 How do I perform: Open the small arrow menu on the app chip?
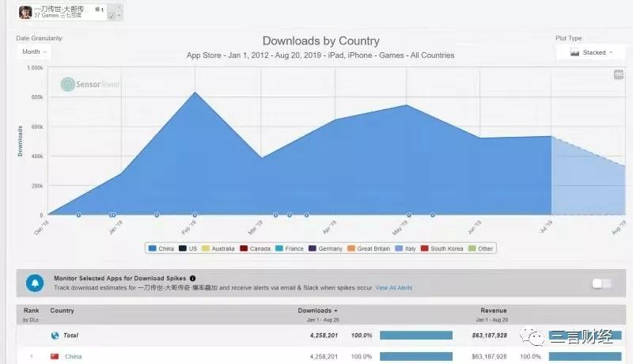[x=119, y=16]
